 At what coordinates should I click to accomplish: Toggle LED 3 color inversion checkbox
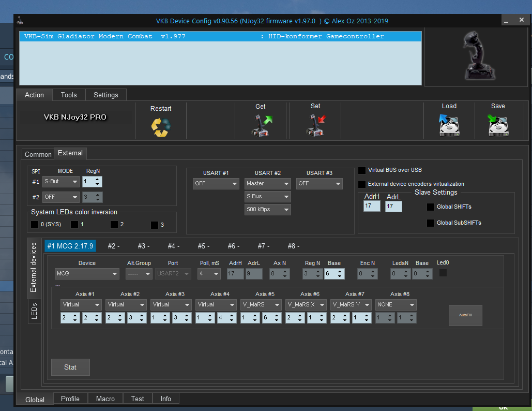point(155,225)
